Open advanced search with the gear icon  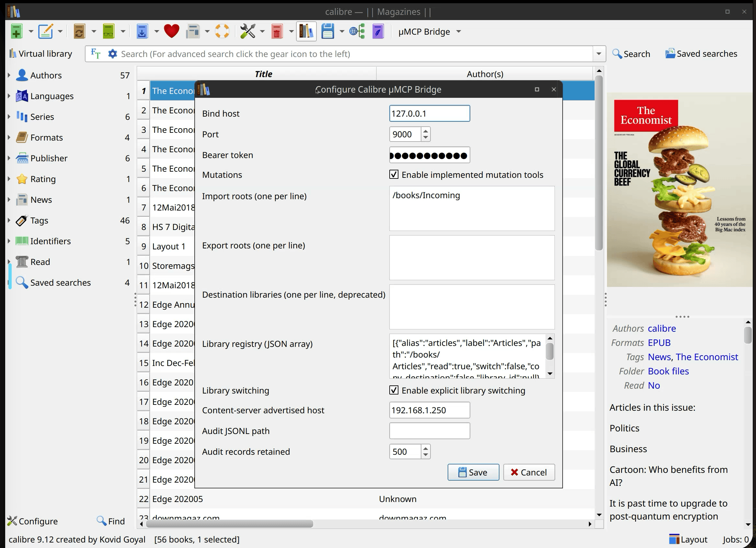(x=113, y=54)
